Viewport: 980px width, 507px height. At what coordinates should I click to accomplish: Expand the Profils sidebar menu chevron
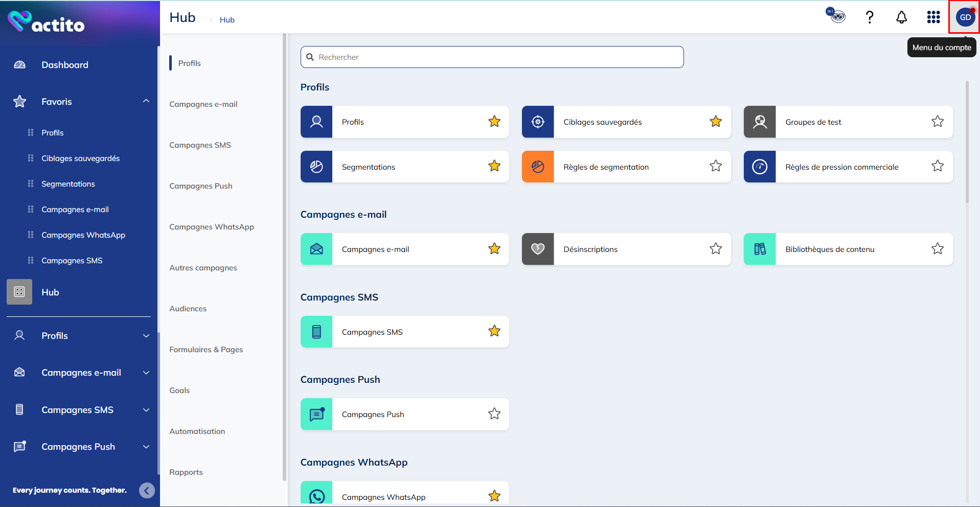click(146, 336)
